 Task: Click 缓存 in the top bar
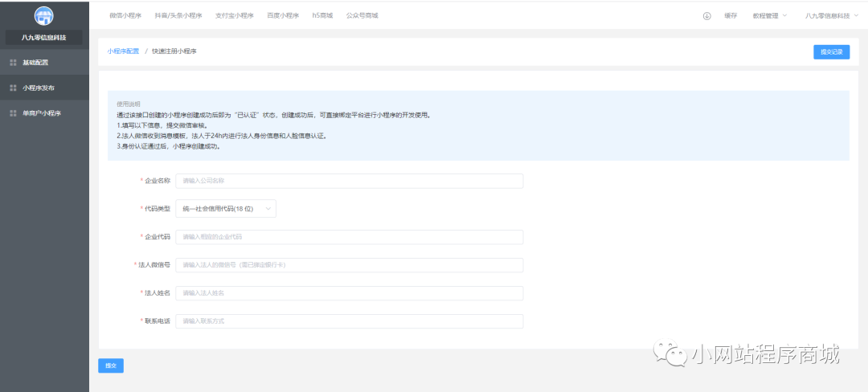(731, 16)
